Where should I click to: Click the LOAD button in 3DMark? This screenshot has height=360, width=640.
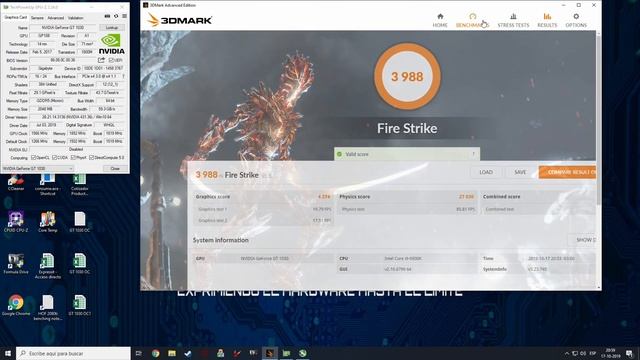486,172
